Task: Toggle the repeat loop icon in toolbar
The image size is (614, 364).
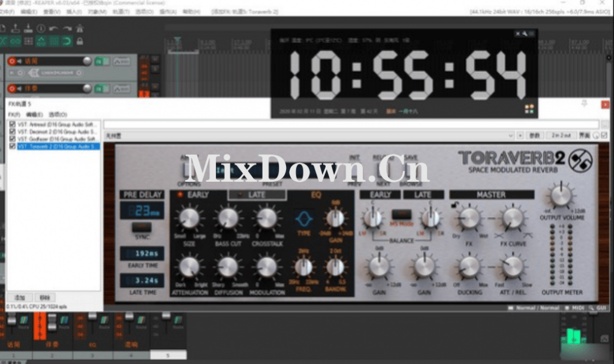Action: coord(67,41)
